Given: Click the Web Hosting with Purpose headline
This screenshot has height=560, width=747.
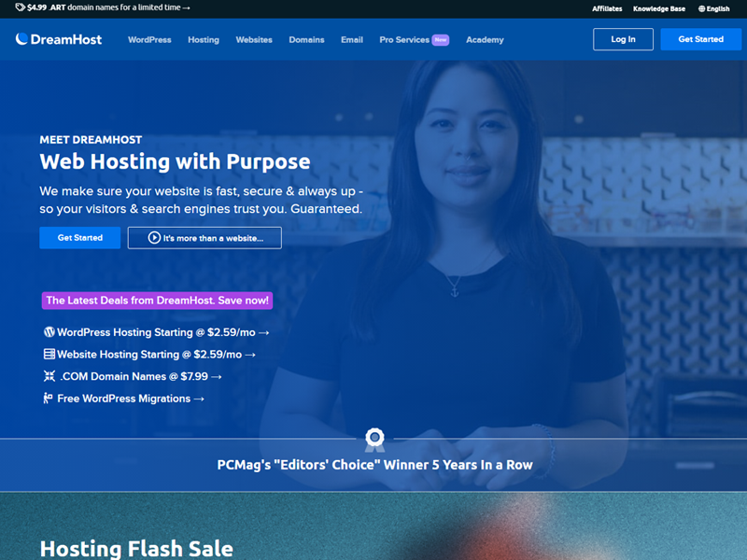Looking at the screenshot, I should 175,161.
